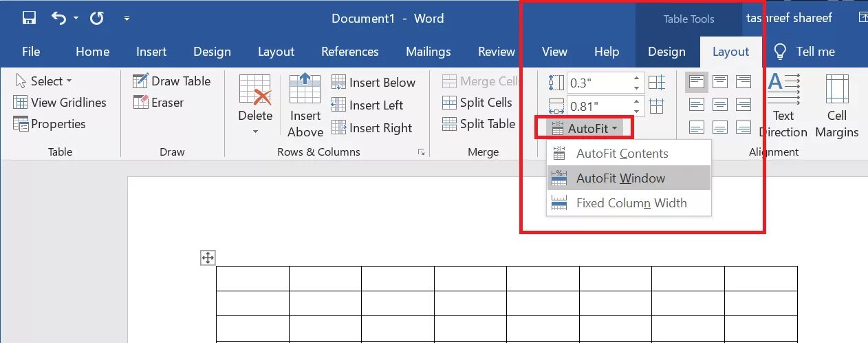Choose AutoFit Window from menu
Viewport: 868px width, 343px height.
(629, 178)
